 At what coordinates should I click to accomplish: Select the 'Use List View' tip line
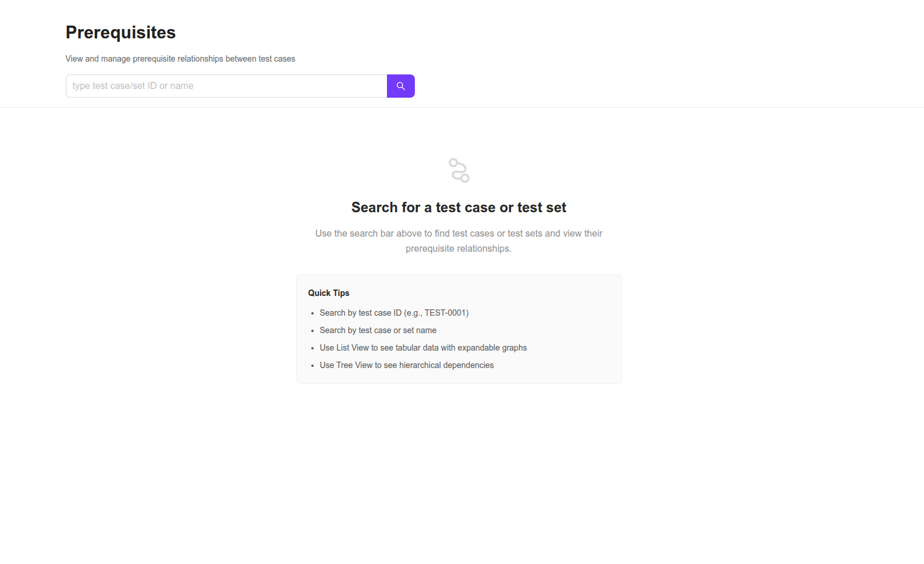[x=422, y=348]
